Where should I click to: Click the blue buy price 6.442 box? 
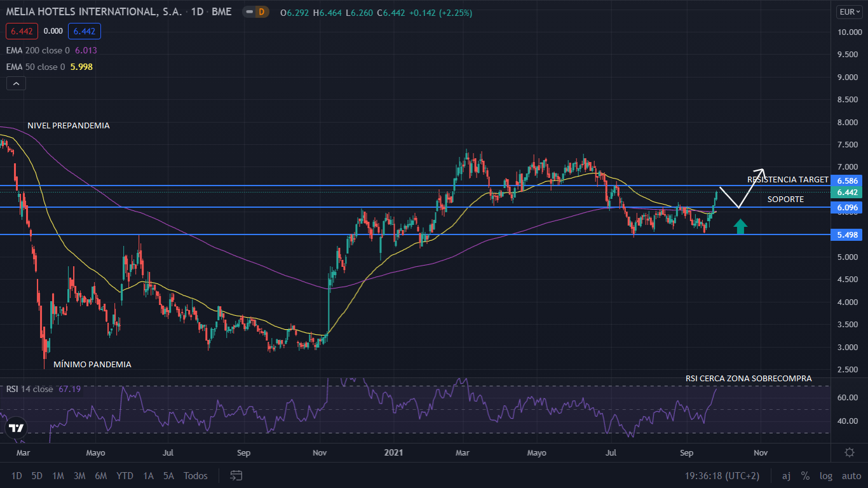(85, 30)
